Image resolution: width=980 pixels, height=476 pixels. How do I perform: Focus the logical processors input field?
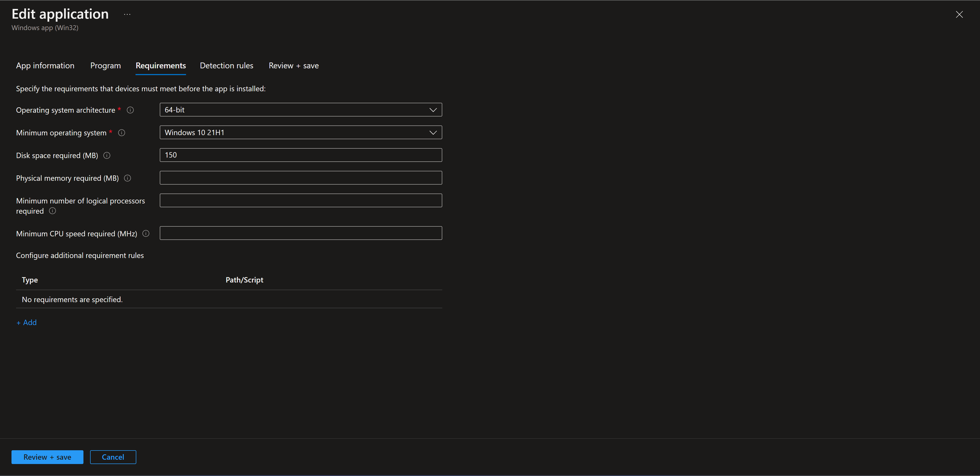301,200
